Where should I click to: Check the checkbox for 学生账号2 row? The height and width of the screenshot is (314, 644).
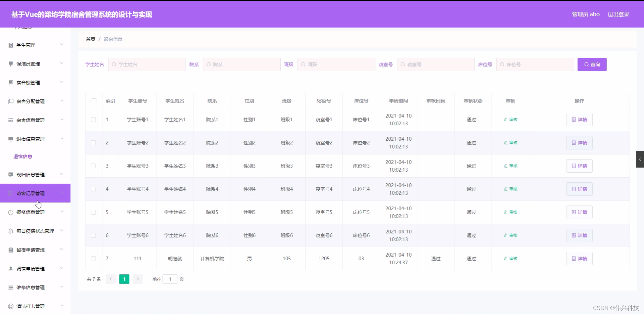[x=93, y=142]
